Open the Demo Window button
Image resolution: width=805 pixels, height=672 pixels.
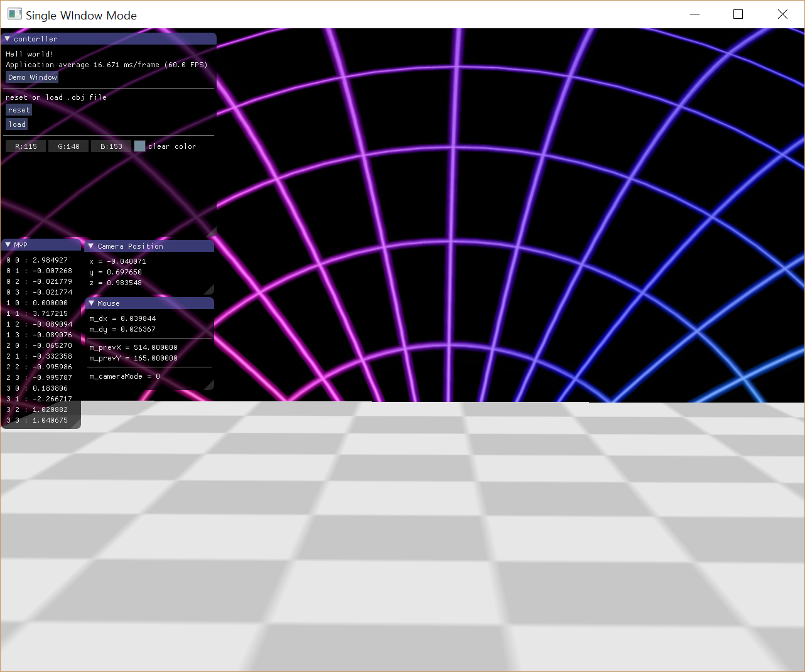click(32, 77)
